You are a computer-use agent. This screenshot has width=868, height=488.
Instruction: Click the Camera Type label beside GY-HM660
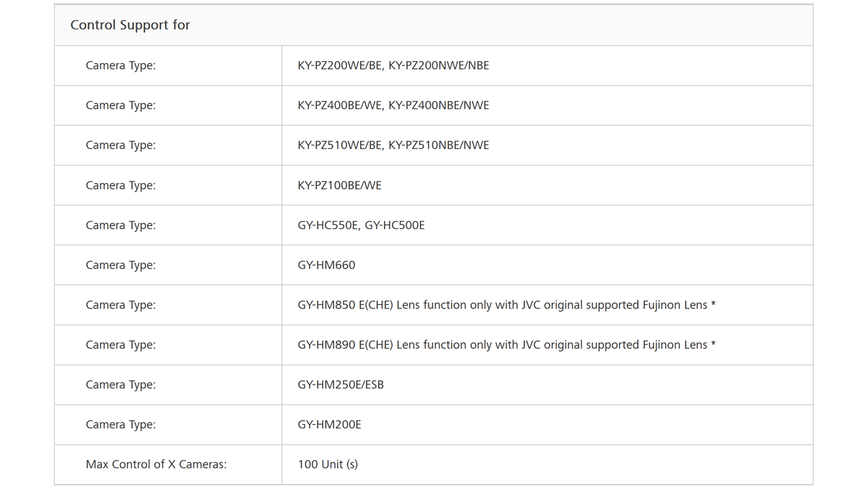tap(121, 265)
